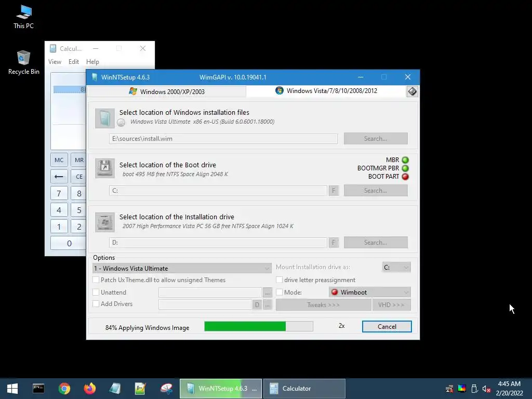The width and height of the screenshot is (532, 399).
Task: Open the Wimboot mode dropdown
Action: [x=370, y=292]
